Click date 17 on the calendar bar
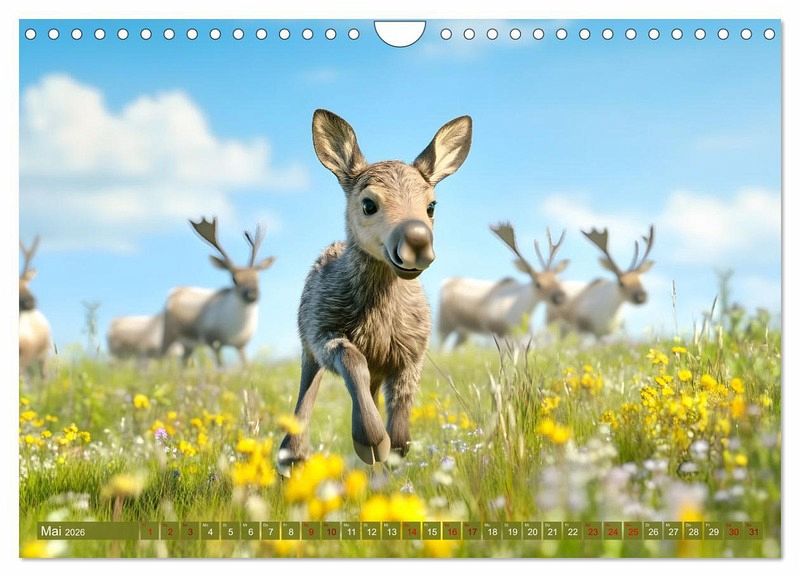The width and height of the screenshot is (800, 577). click(x=471, y=531)
